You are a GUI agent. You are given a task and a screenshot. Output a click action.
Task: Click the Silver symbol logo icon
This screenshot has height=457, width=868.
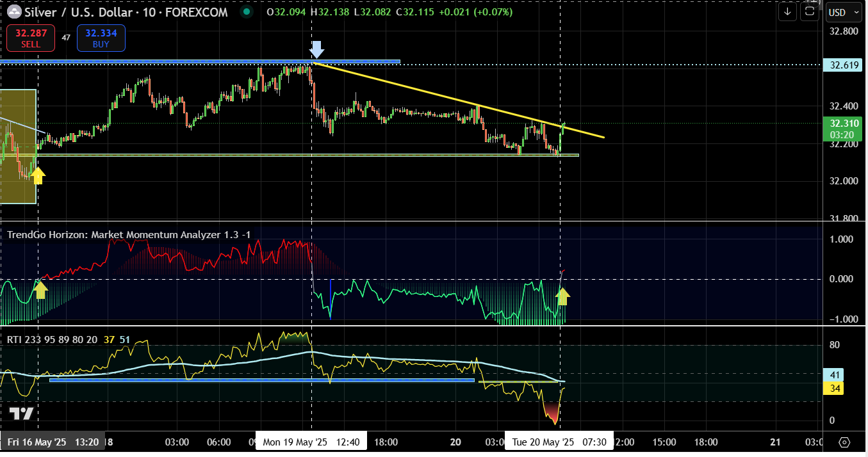13,12
